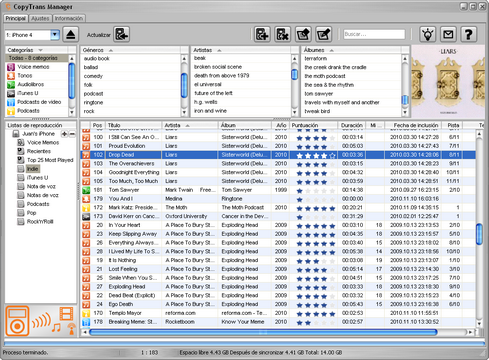The height and width of the screenshot is (360, 489).
Task: Switch to the Principal tab
Action: pyautogui.click(x=16, y=18)
